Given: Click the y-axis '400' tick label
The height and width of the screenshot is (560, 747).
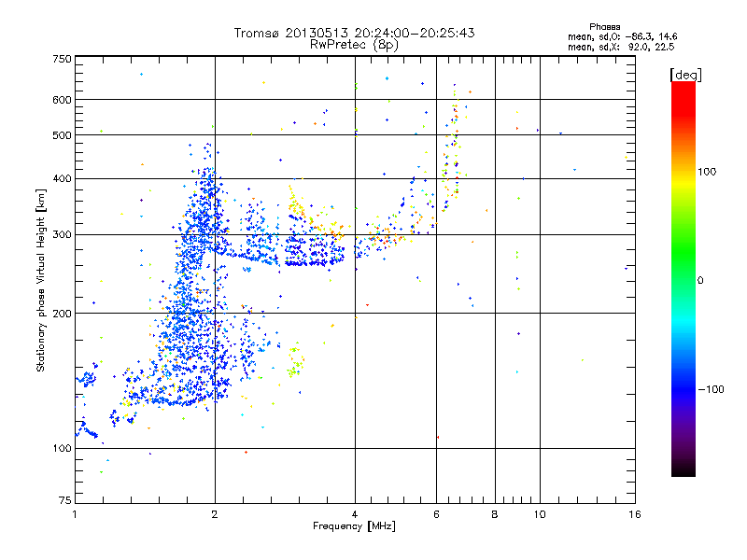Looking at the screenshot, I should pos(62,179).
